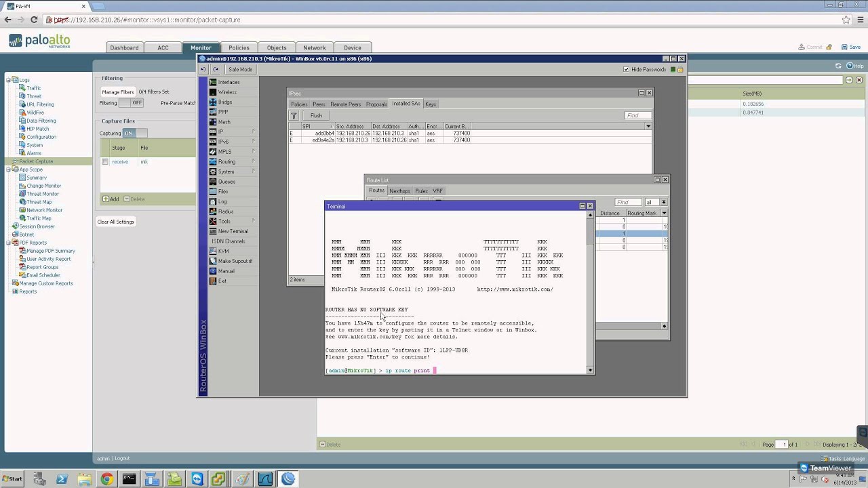Image resolution: width=868 pixels, height=488 pixels.
Task: Open Botnet in Monitor tree
Action: coord(26,235)
